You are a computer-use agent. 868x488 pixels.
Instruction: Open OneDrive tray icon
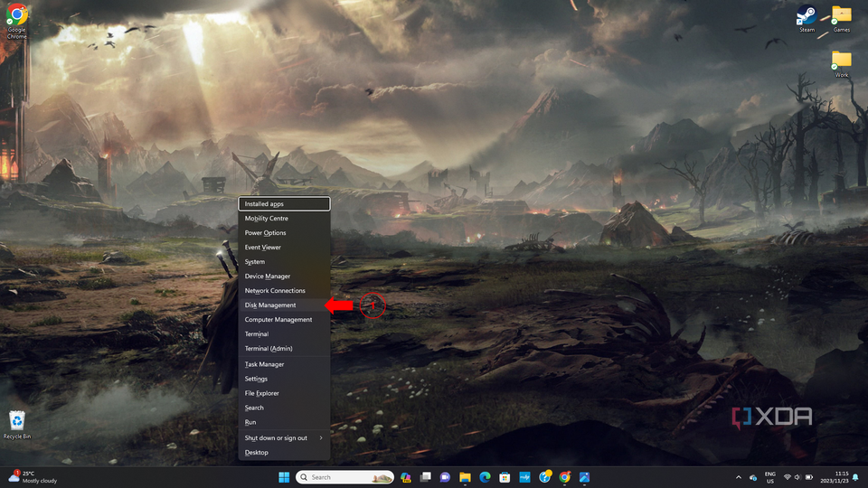[753, 477]
